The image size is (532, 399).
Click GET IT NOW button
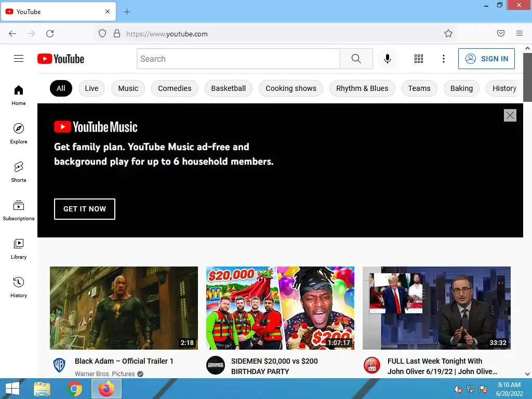click(85, 209)
